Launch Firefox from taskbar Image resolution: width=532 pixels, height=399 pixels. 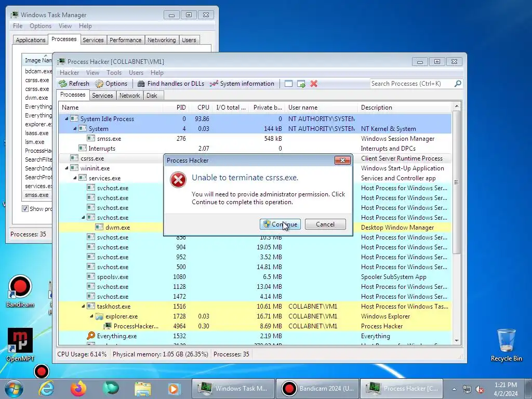79,389
